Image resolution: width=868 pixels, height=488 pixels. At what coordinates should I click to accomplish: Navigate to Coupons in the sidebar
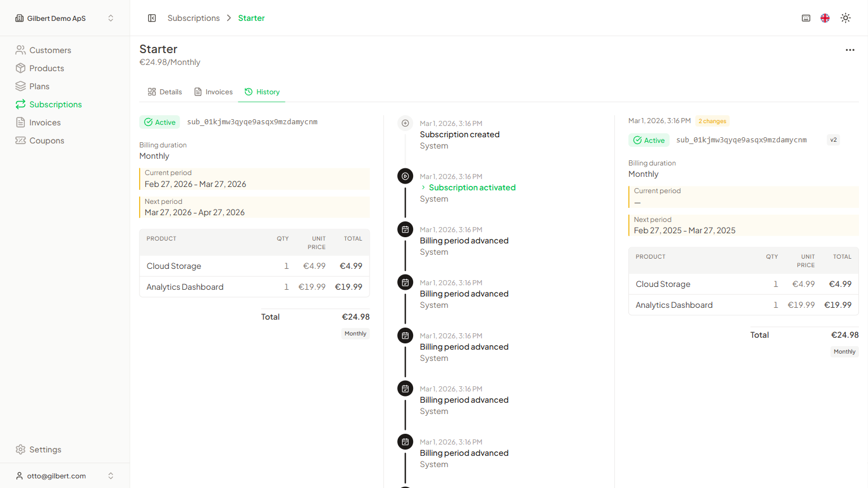[46, 141]
